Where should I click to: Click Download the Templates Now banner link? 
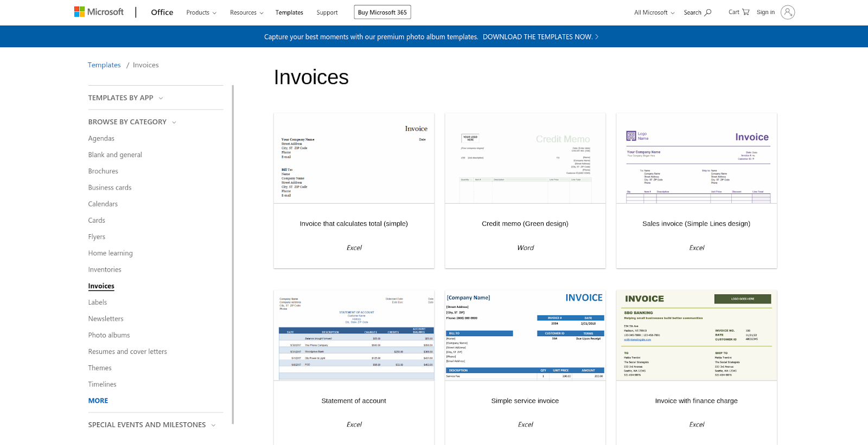tap(540, 37)
